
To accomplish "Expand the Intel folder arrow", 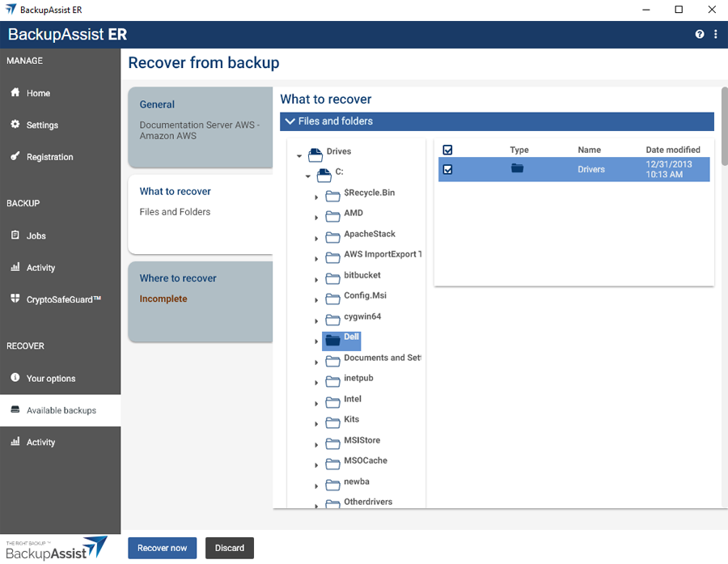I will point(316,404).
